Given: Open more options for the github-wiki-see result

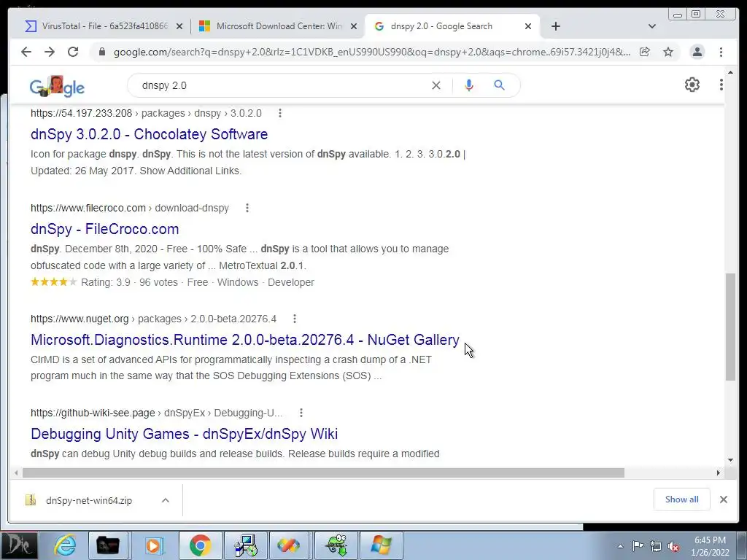Looking at the screenshot, I should tap(301, 413).
